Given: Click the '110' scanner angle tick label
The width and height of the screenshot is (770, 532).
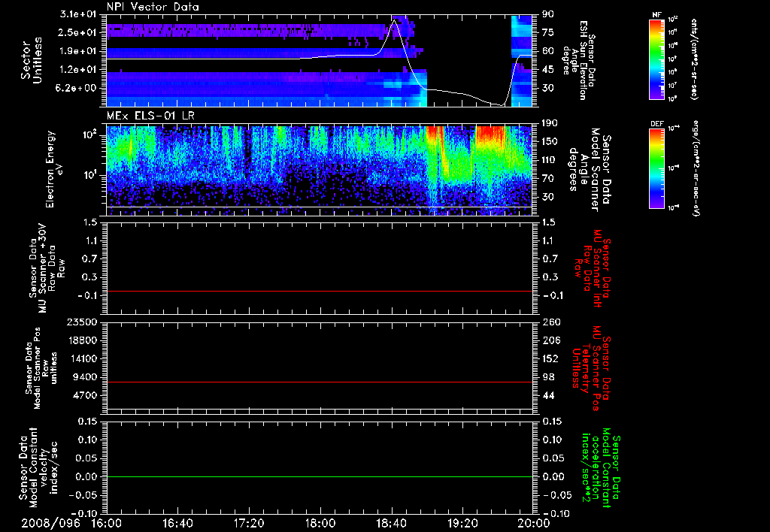Looking at the screenshot, I should 550,160.
